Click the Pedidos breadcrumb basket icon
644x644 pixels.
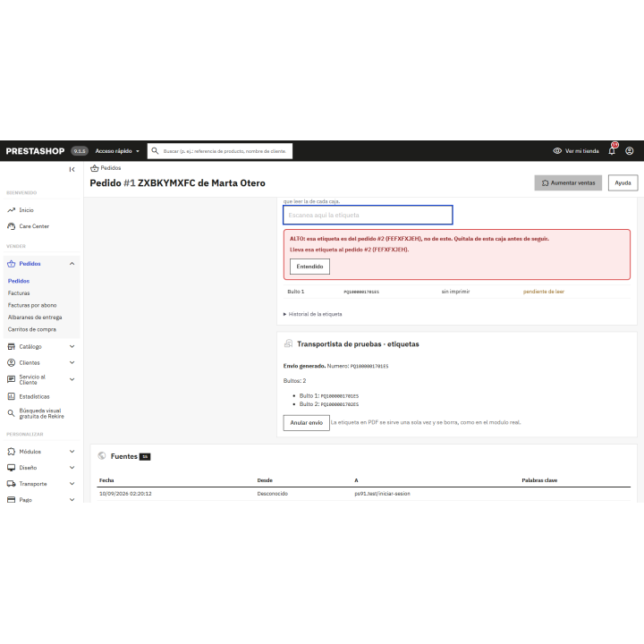point(95,168)
